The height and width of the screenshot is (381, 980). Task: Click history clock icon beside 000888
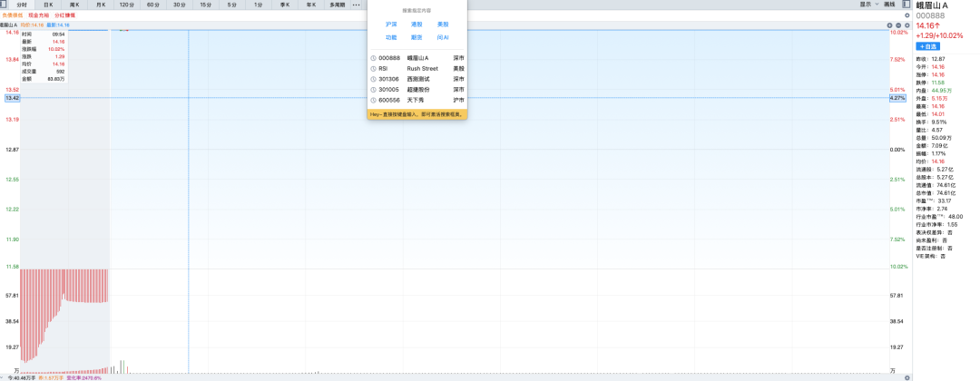[373, 58]
